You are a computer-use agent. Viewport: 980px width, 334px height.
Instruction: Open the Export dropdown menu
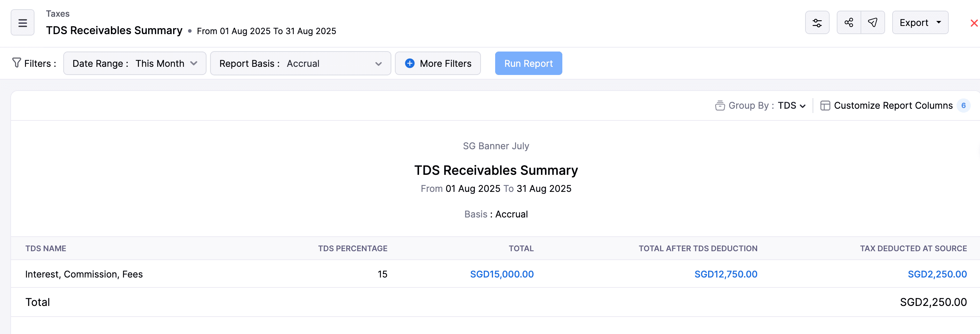pyautogui.click(x=920, y=23)
